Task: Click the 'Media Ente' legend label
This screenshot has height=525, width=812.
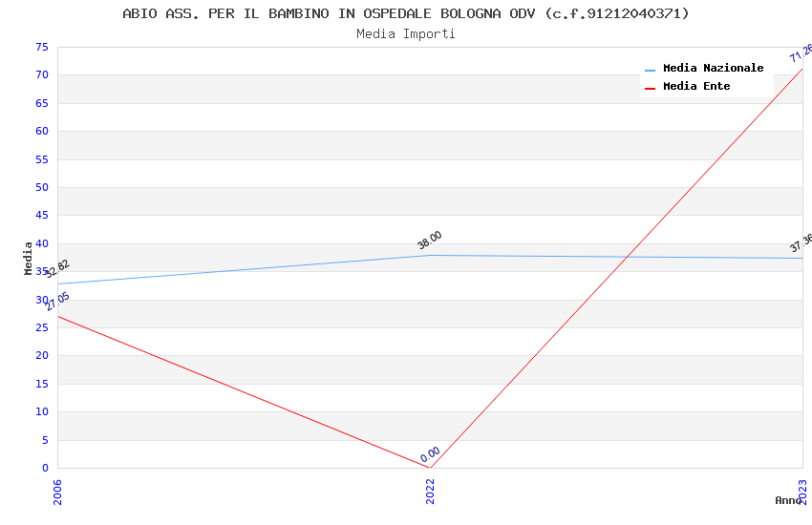Action: pyautogui.click(x=696, y=86)
